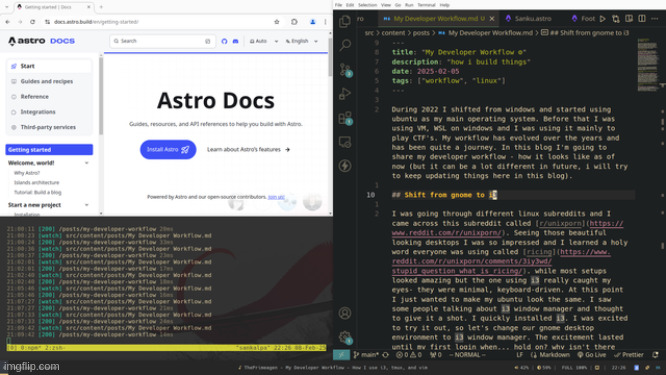Click the LF end-of-line indicator
Image resolution: width=666 pixels, height=375 pixels.
point(519,355)
